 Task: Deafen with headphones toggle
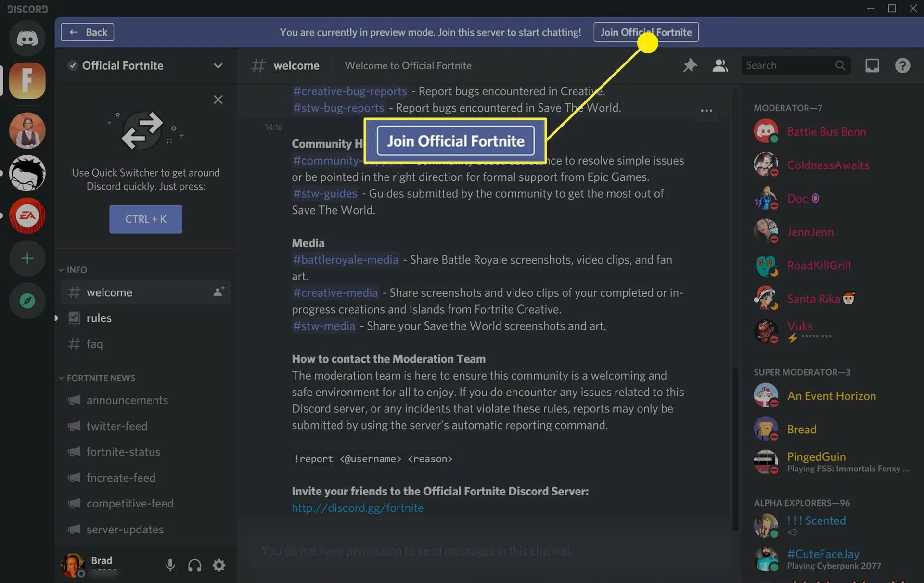194,565
